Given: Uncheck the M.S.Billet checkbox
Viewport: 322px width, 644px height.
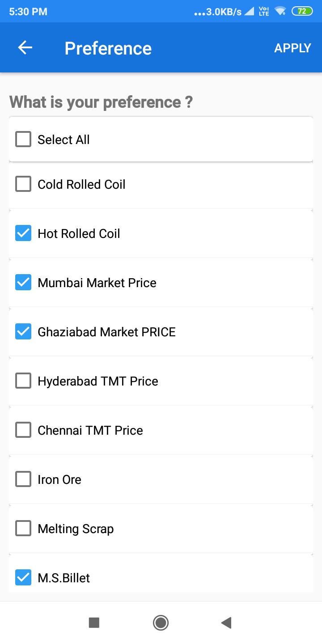Looking at the screenshot, I should (23, 578).
